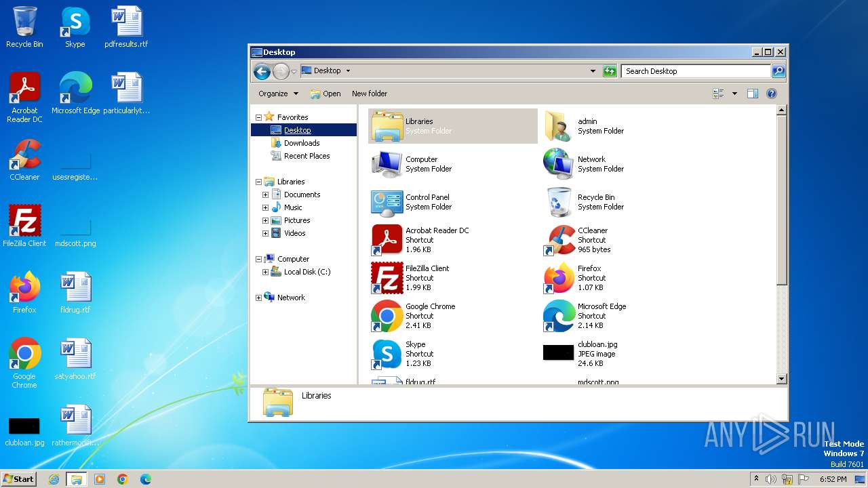868x488 pixels.
Task: Expand the Local Disk (C:) node
Action: point(266,272)
